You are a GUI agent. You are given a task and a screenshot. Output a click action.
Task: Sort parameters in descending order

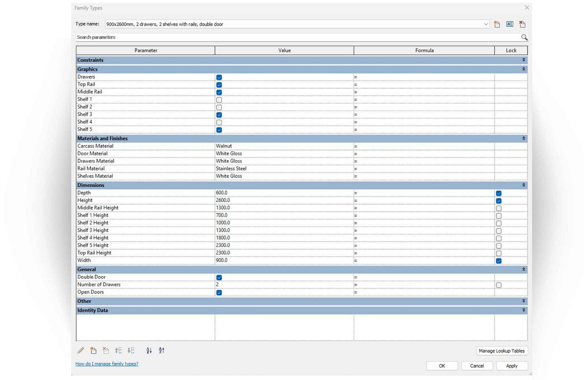coord(162,351)
